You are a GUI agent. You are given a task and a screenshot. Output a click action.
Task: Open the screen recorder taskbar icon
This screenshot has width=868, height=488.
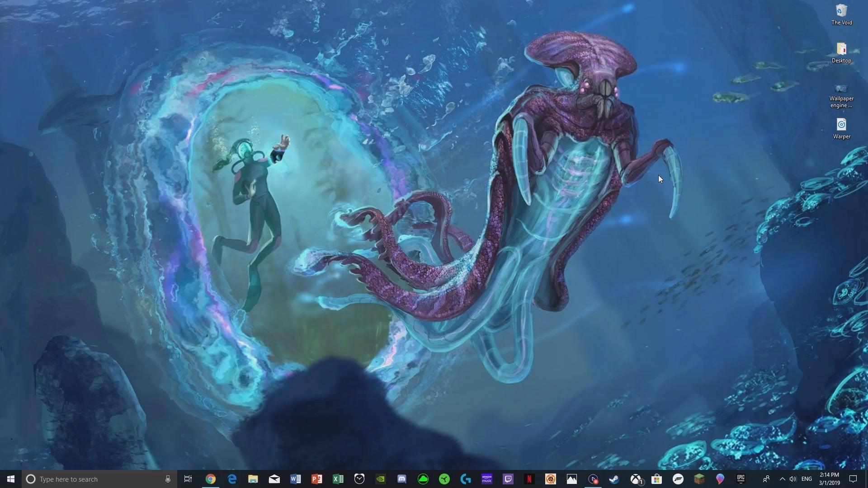tap(593, 479)
